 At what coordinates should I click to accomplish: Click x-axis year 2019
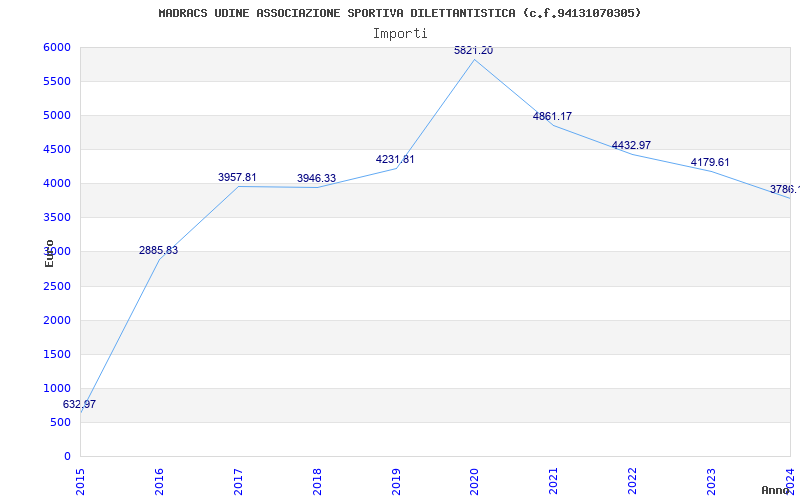coord(395,481)
